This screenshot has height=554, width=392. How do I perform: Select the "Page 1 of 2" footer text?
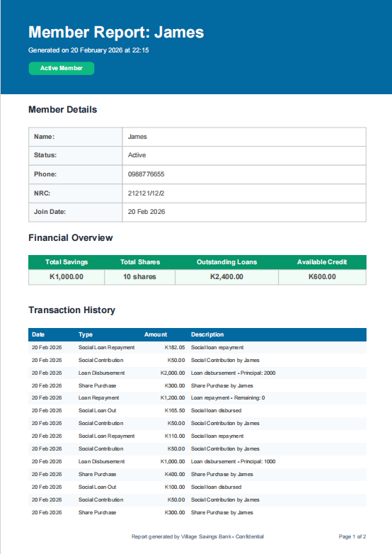(352, 537)
